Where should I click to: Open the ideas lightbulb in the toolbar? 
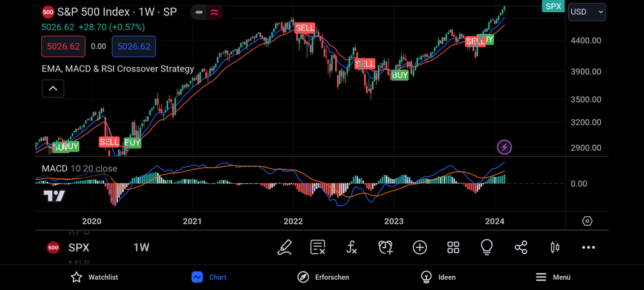click(x=487, y=247)
